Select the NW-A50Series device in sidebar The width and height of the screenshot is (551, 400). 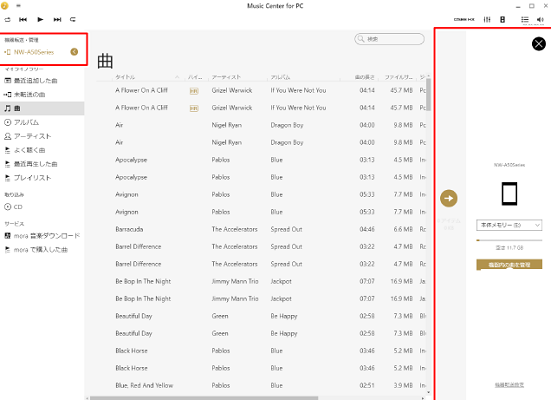tap(34, 52)
